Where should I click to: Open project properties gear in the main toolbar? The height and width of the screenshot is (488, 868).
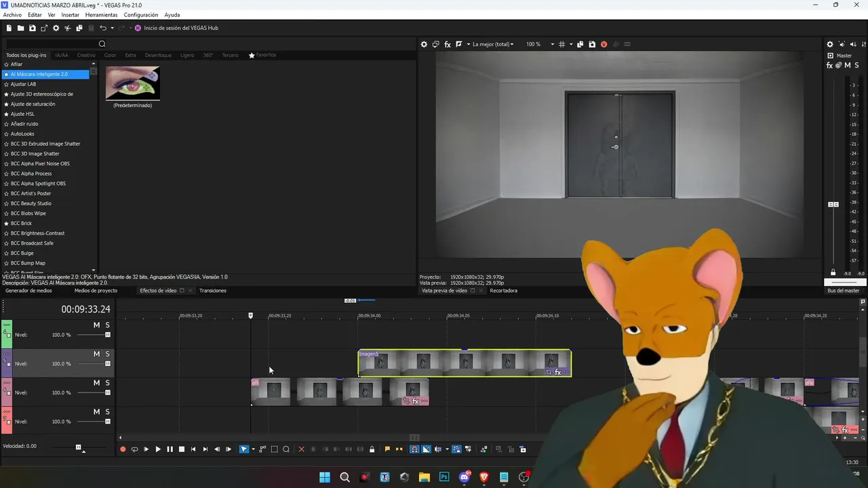[56, 28]
